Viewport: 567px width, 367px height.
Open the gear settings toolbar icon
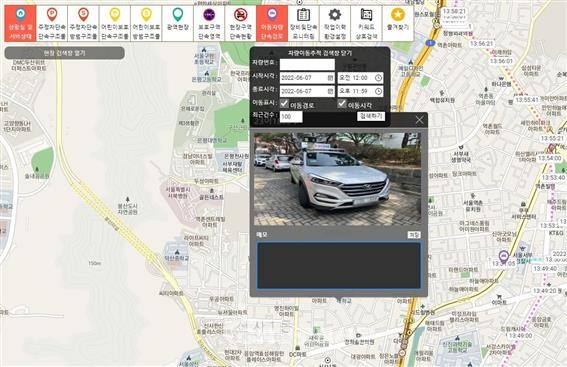pos(335,15)
